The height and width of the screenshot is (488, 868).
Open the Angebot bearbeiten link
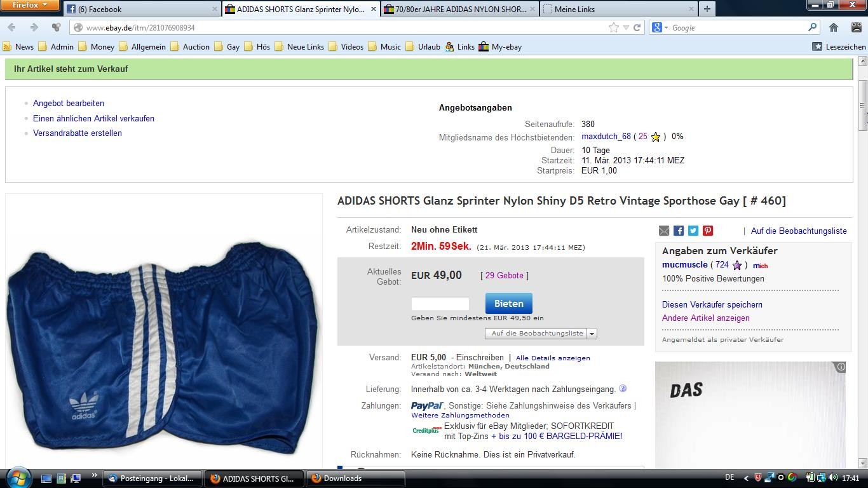point(69,103)
